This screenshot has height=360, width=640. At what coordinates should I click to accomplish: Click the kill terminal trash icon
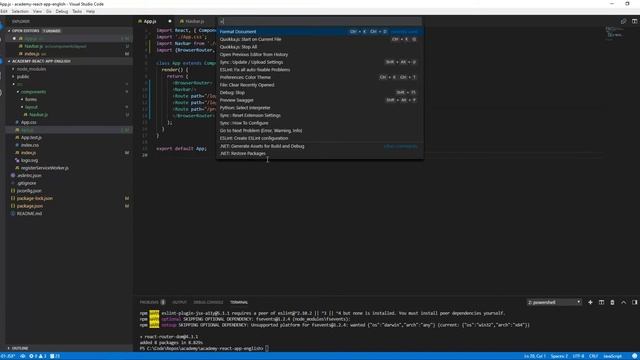click(x=612, y=302)
